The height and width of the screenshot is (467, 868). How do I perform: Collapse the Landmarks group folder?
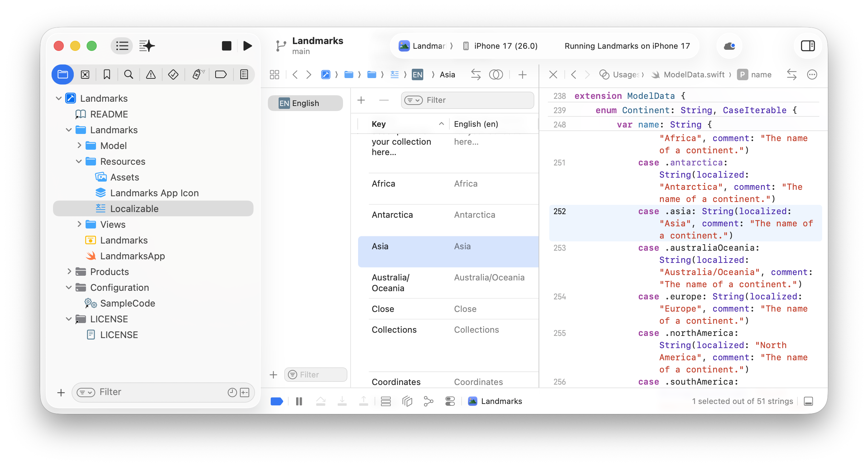click(x=69, y=130)
